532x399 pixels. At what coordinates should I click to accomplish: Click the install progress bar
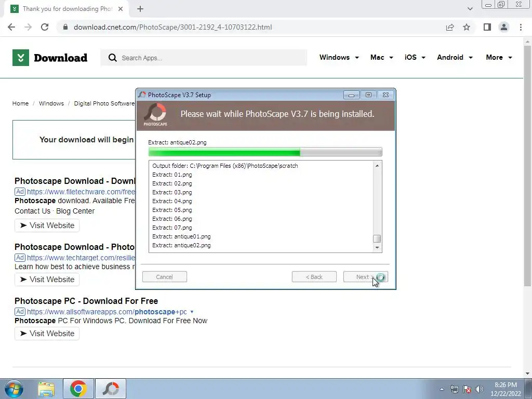tap(265, 152)
